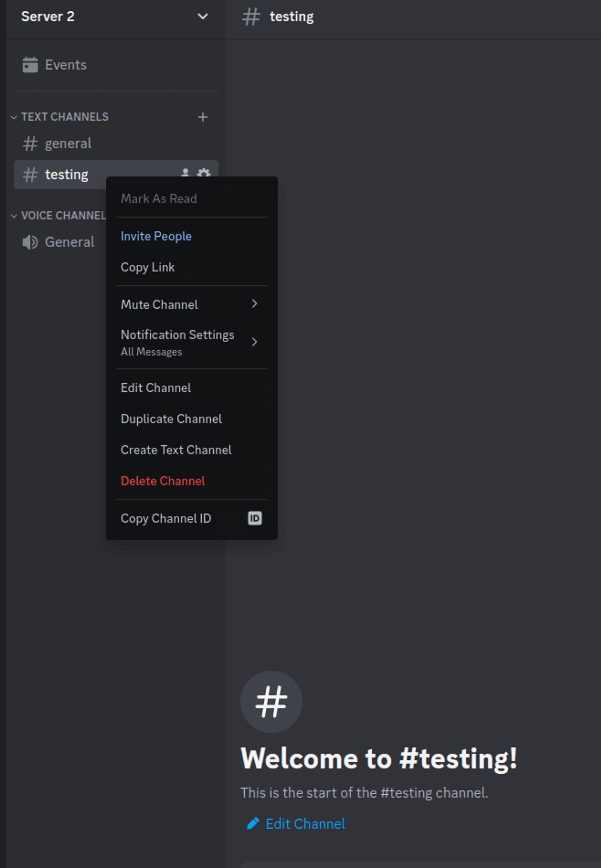Collapse the Text Channels category

pos(14,117)
